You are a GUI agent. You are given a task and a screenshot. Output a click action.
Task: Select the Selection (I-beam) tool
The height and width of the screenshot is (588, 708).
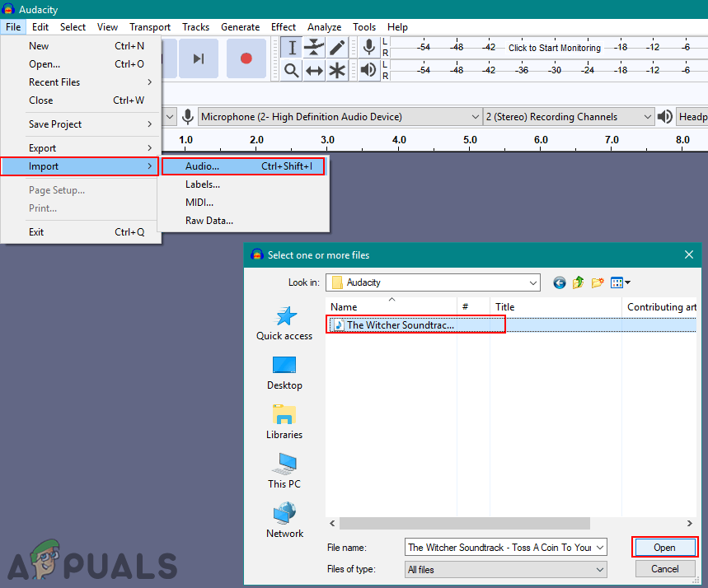tap(292, 48)
